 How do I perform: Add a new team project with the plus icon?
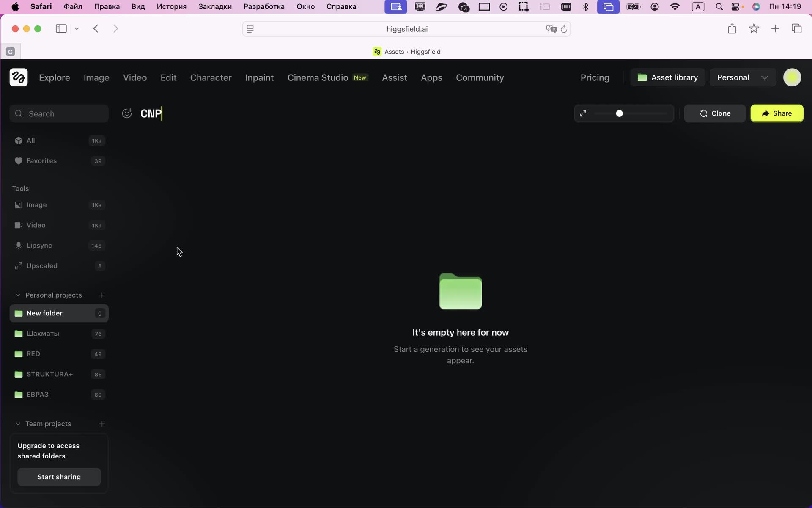pyautogui.click(x=102, y=424)
